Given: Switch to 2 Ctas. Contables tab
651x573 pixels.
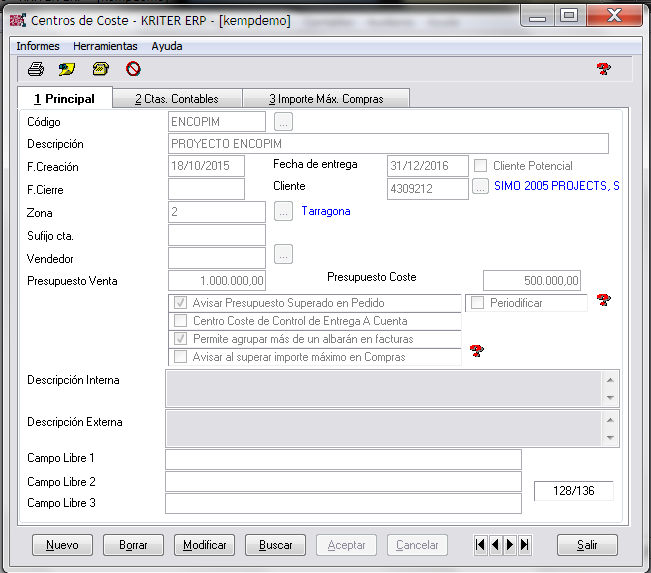Looking at the screenshot, I should [x=177, y=99].
